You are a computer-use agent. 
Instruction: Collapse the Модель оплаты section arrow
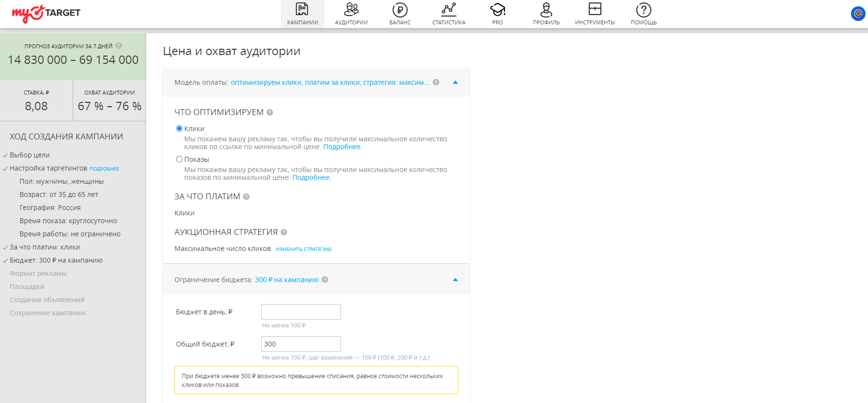455,82
